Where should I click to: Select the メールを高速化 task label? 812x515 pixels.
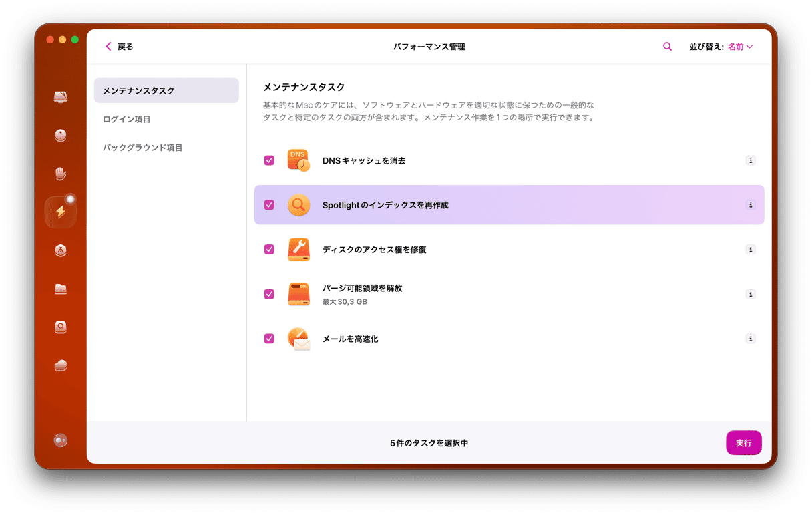click(351, 339)
